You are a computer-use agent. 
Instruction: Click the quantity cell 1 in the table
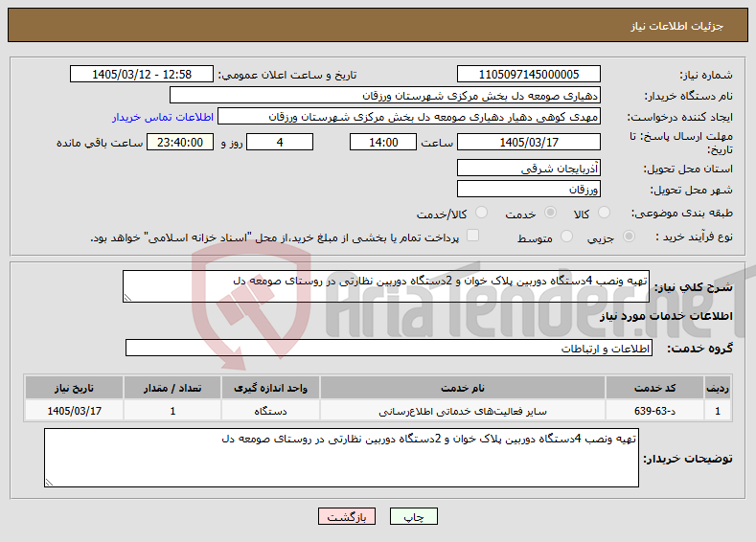[x=172, y=411]
